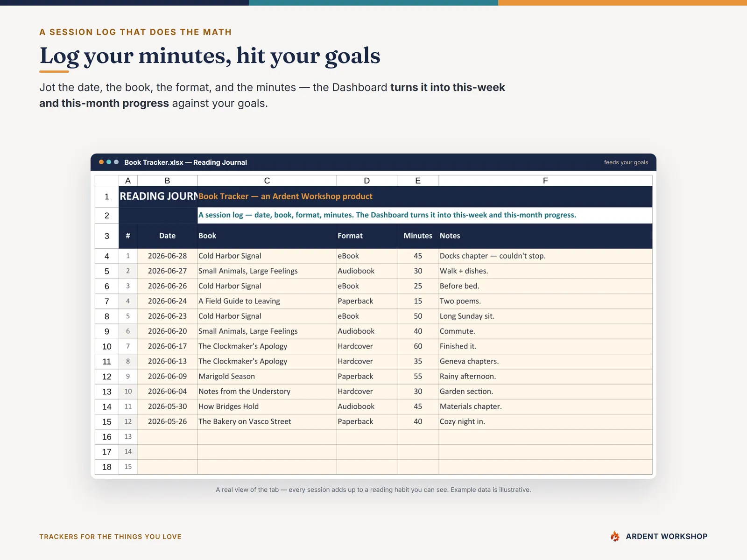Click the Format column heading cell

click(366, 236)
